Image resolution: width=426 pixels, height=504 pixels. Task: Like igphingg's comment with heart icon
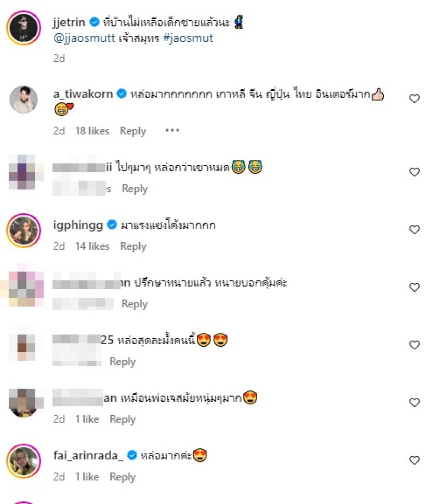[415, 229]
